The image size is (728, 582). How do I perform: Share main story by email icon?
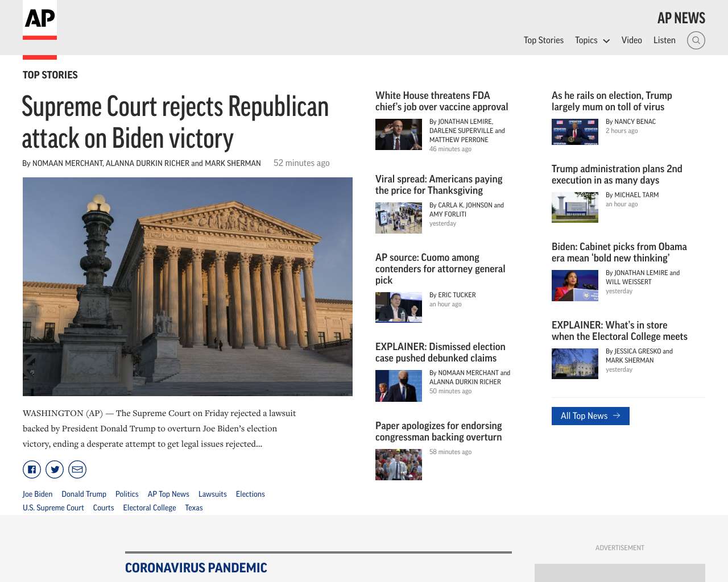point(77,469)
